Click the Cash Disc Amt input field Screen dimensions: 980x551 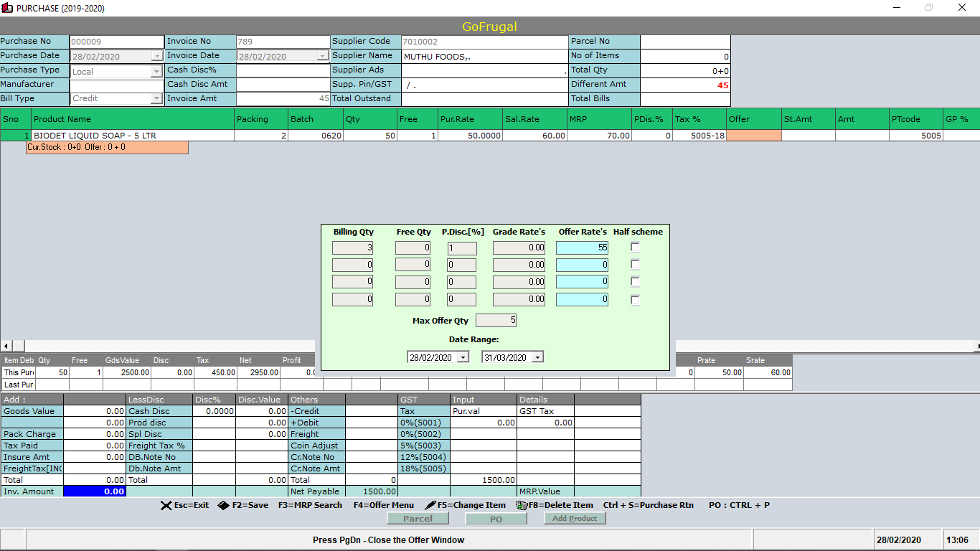[283, 85]
